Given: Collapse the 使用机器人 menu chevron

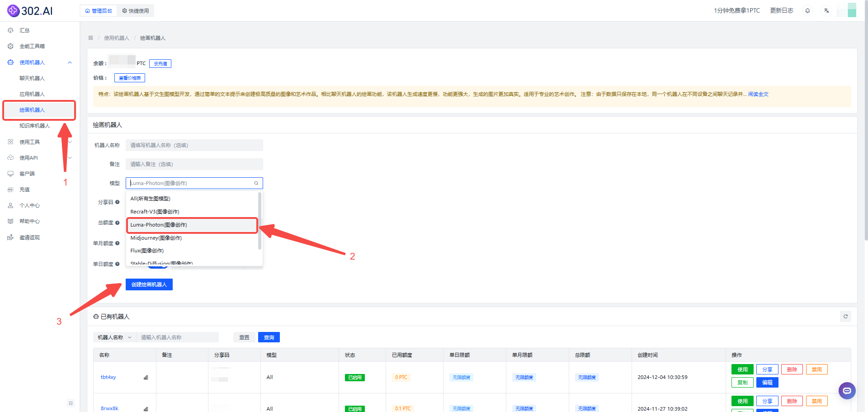Looking at the screenshot, I should [70, 62].
